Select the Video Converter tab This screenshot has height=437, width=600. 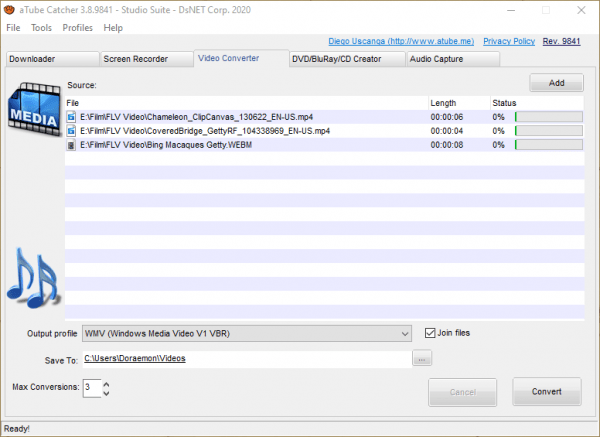click(241, 58)
